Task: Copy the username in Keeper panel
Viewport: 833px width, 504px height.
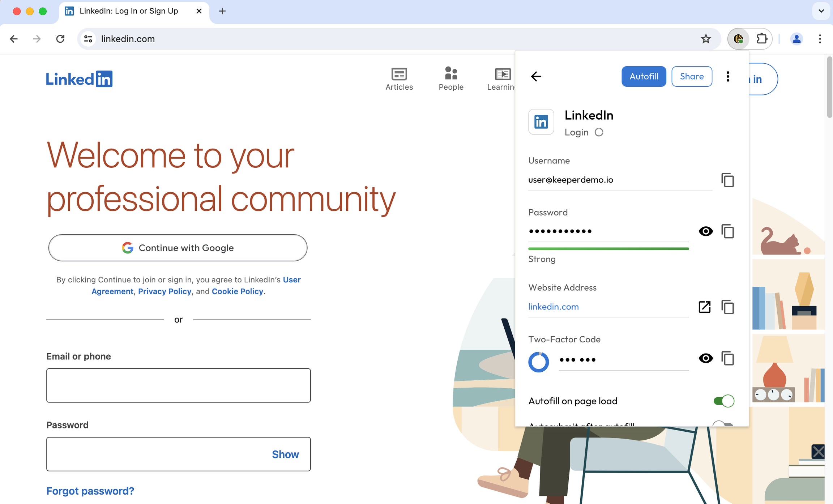Action: point(727,180)
